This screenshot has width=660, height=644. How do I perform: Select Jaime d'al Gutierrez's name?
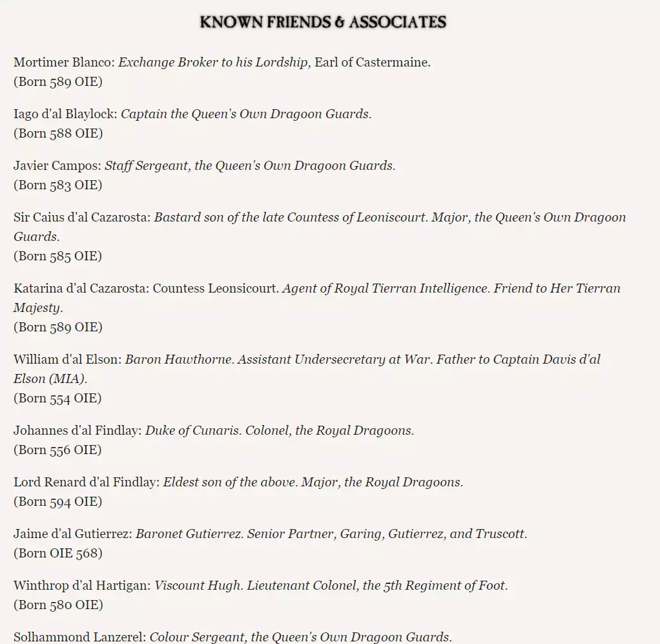[73, 534]
